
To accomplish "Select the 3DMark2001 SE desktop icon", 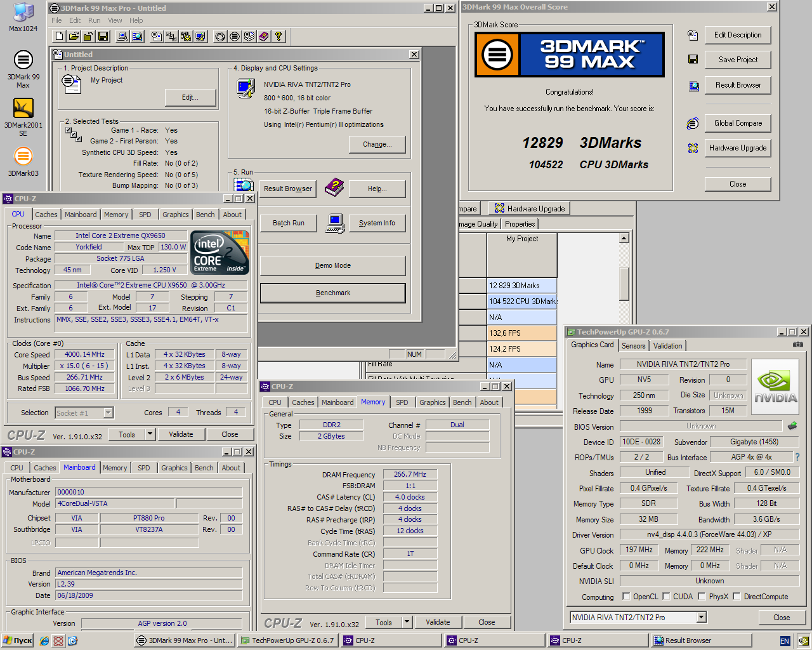I will [x=23, y=117].
